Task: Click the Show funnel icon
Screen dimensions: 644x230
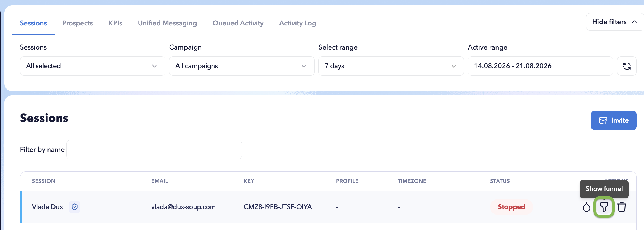Action: pos(604,207)
